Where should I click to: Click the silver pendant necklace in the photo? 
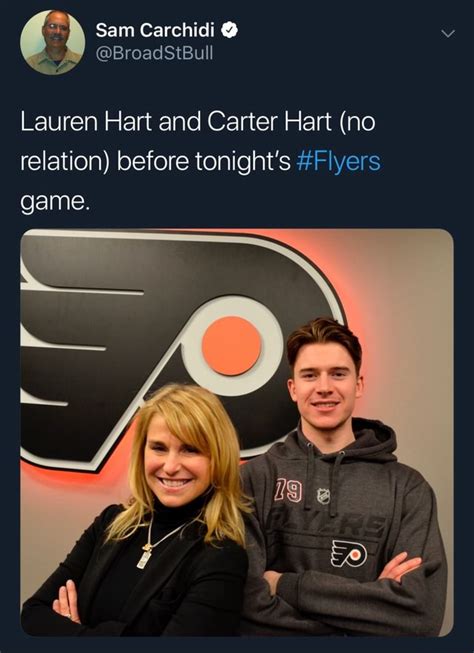(x=144, y=556)
